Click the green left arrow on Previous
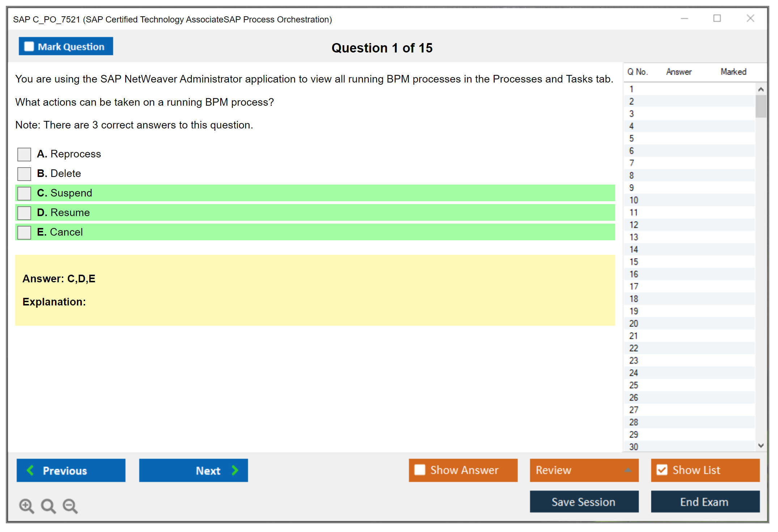Viewport: 778px width, 532px height. point(31,470)
